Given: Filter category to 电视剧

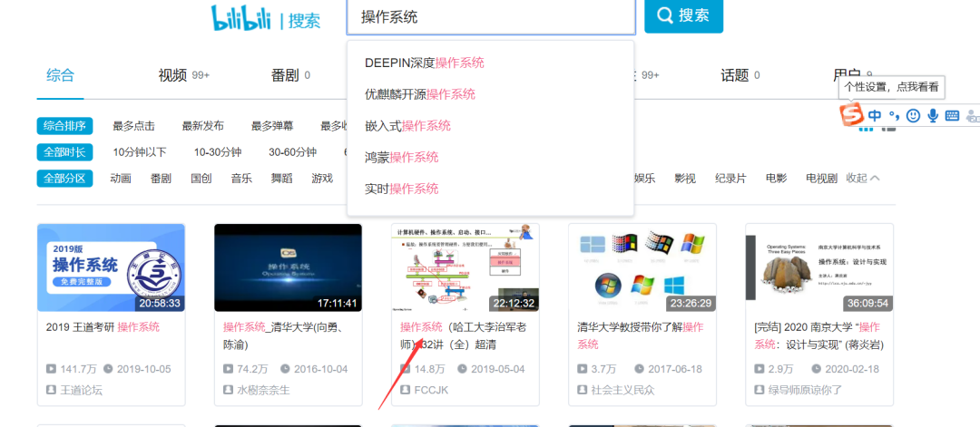Looking at the screenshot, I should [x=821, y=179].
